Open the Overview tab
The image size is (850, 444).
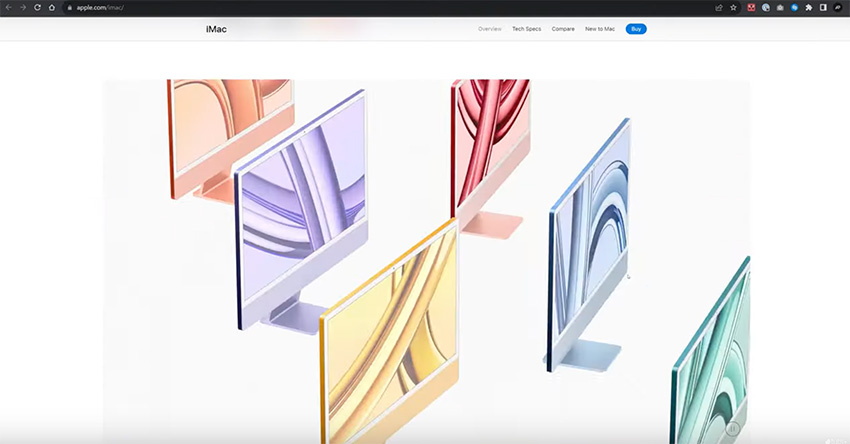point(490,29)
